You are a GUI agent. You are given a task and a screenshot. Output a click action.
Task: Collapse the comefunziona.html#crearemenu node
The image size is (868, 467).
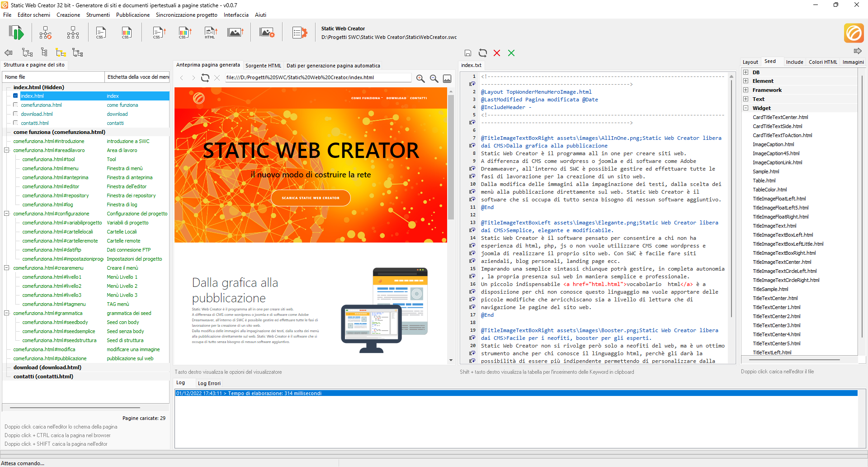[7, 267]
